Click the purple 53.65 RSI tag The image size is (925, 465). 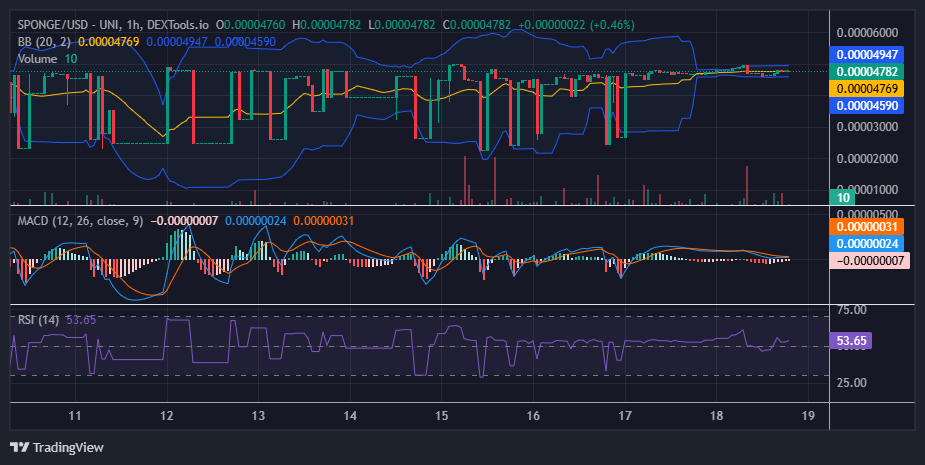[851, 340]
